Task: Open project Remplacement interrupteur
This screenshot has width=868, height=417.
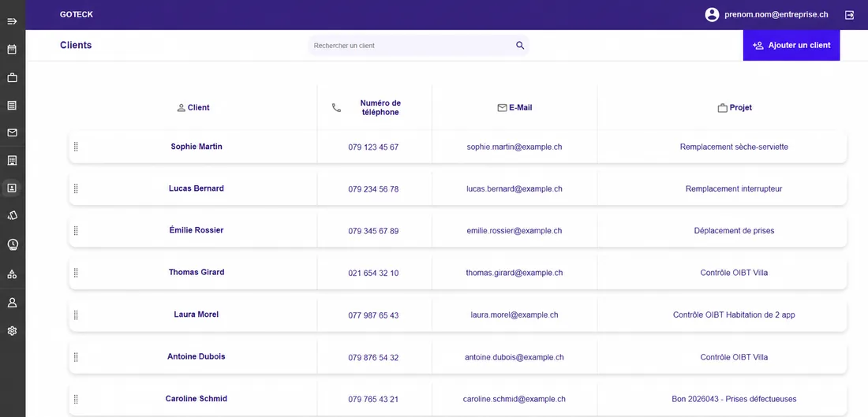Action: click(734, 189)
